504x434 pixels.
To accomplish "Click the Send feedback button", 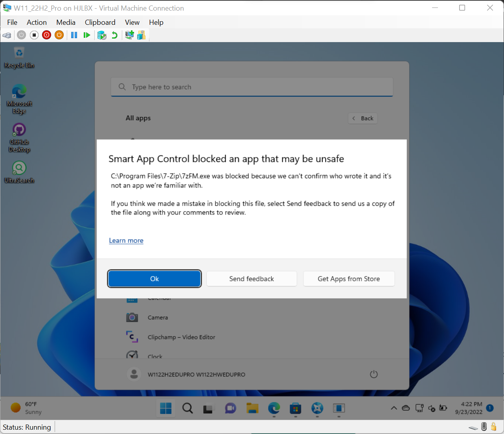I will pyautogui.click(x=252, y=279).
